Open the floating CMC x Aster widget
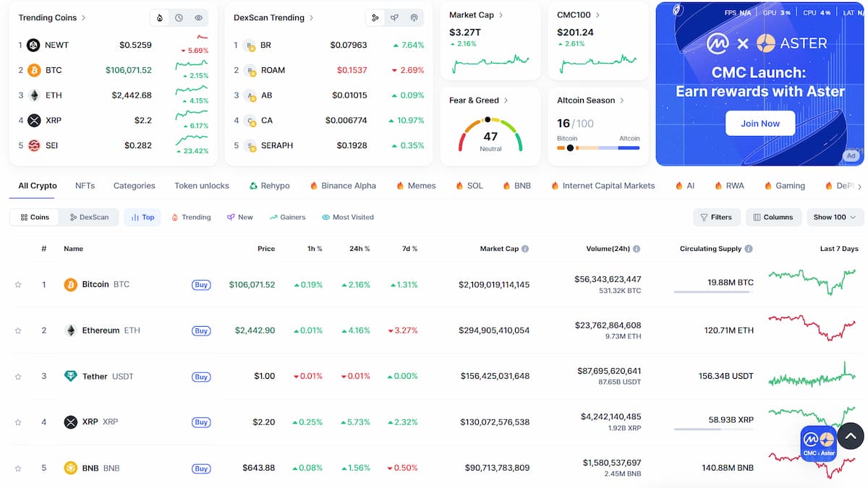The width and height of the screenshot is (868, 488). click(x=819, y=443)
